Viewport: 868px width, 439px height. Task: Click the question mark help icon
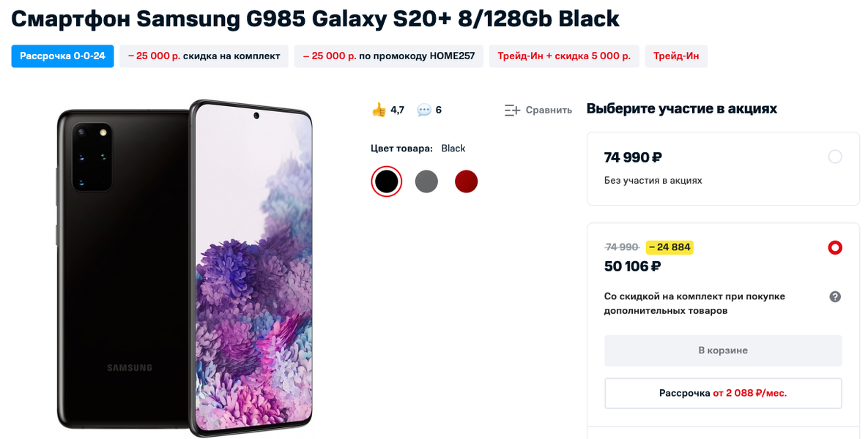pos(835,296)
